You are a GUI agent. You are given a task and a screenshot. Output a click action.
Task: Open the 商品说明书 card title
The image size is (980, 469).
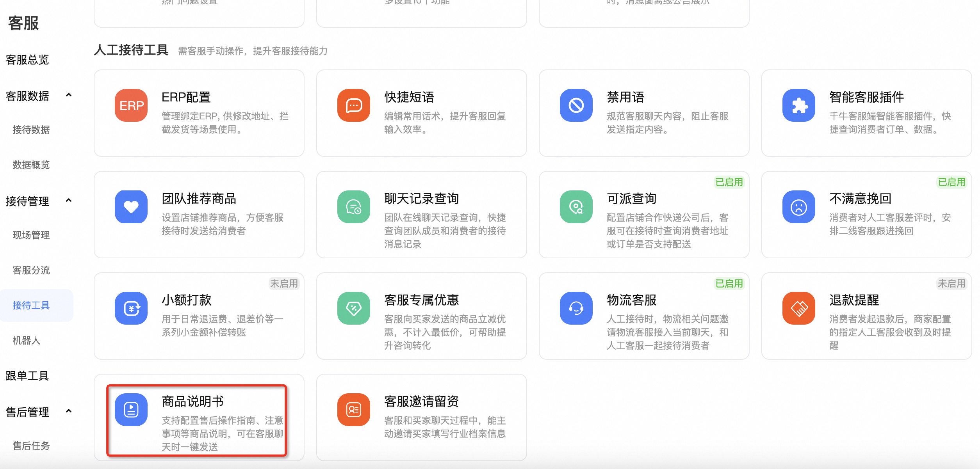point(193,401)
